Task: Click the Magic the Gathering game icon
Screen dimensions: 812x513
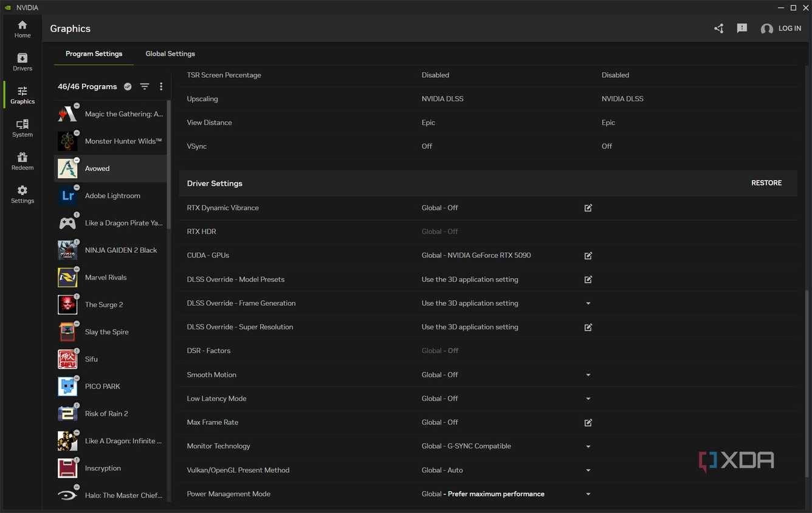Action: coord(67,114)
